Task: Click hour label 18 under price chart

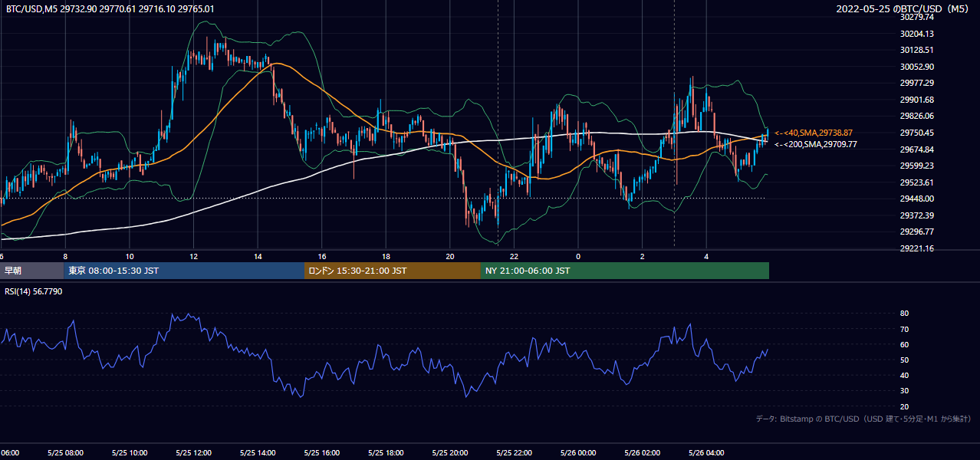Action: click(386, 256)
